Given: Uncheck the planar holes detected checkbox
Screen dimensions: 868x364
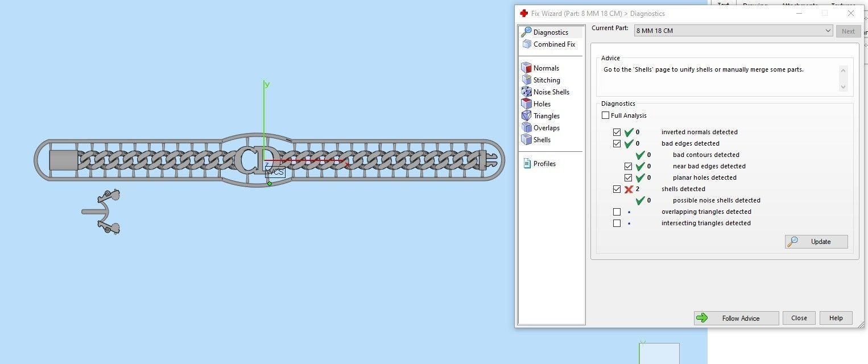Looking at the screenshot, I should point(628,177).
